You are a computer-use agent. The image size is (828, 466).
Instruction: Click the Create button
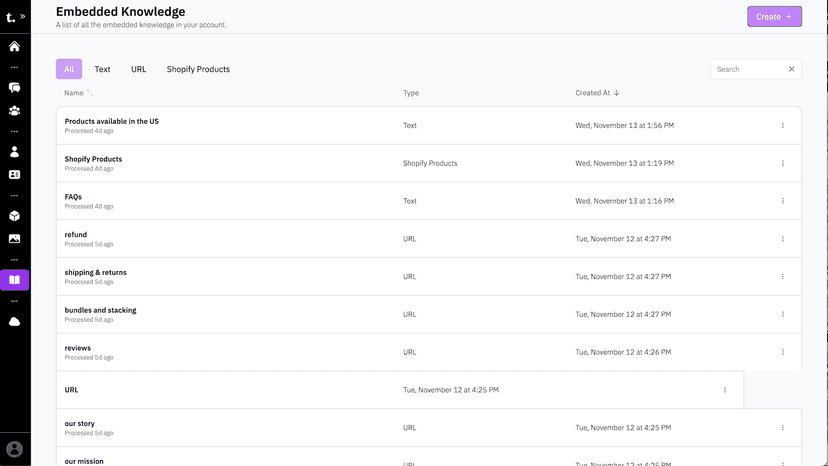(x=774, y=17)
